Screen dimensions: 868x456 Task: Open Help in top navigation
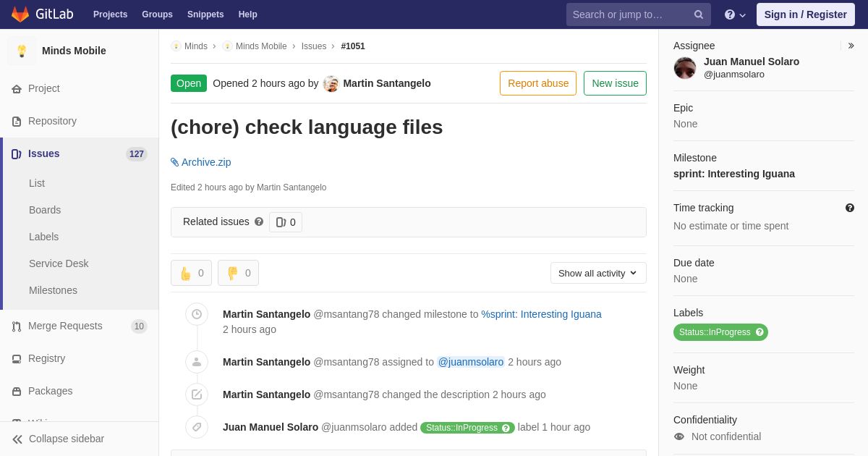(248, 14)
